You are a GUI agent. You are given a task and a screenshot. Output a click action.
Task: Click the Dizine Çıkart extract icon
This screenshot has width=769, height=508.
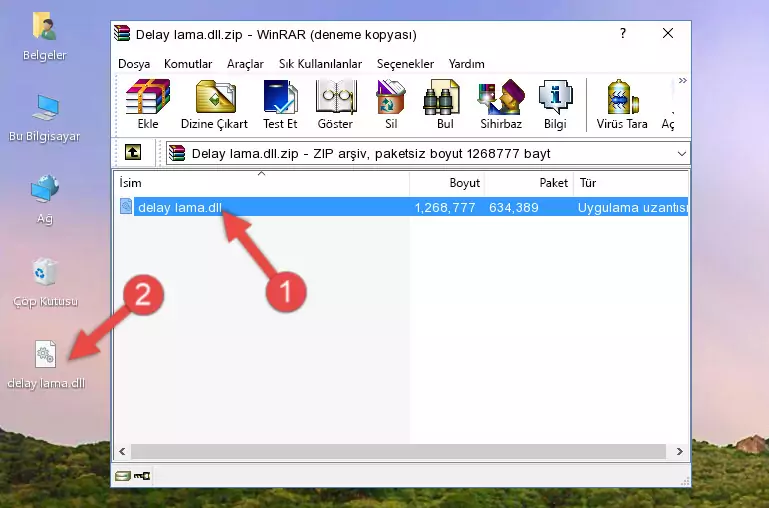pos(214,104)
